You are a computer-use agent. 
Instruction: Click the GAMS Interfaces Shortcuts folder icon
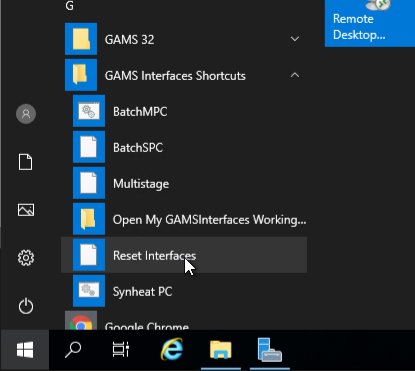point(81,75)
